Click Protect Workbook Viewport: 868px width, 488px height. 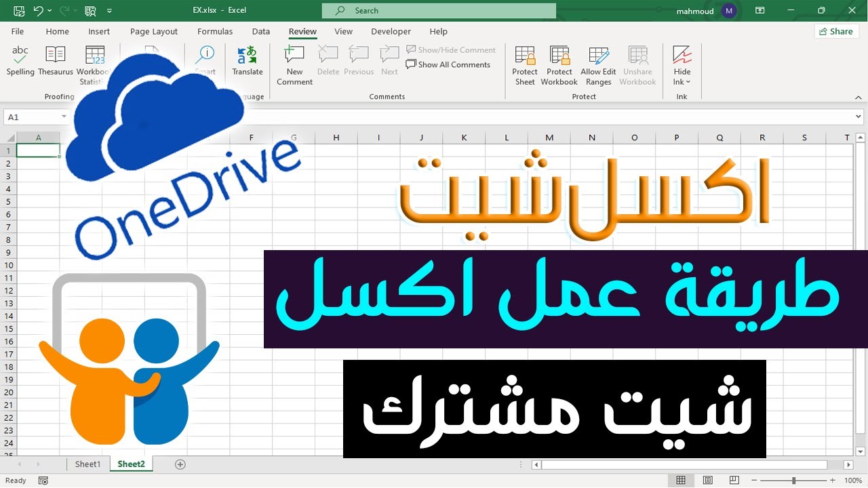click(559, 65)
